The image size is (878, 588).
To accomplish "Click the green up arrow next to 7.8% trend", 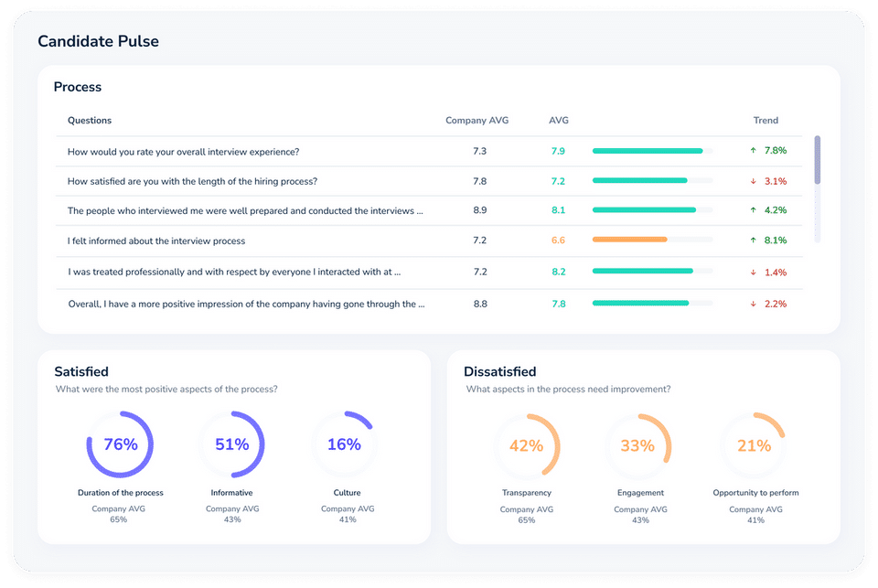I will click(x=753, y=150).
